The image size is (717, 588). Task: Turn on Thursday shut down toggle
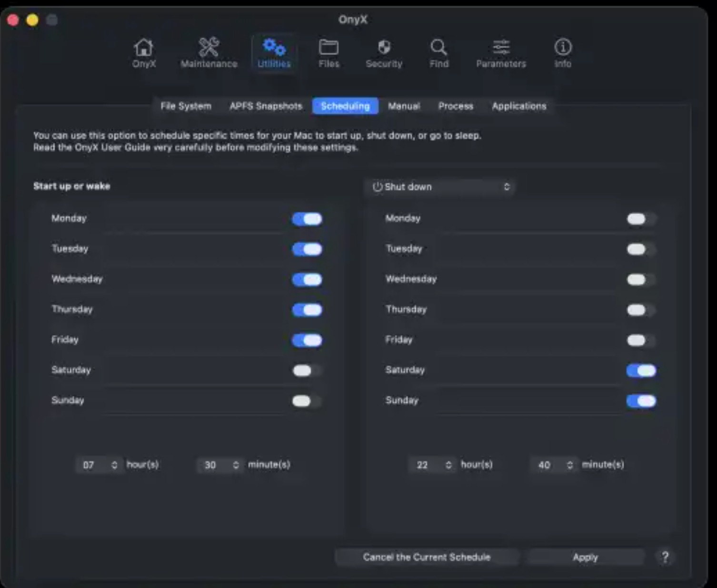pos(641,310)
